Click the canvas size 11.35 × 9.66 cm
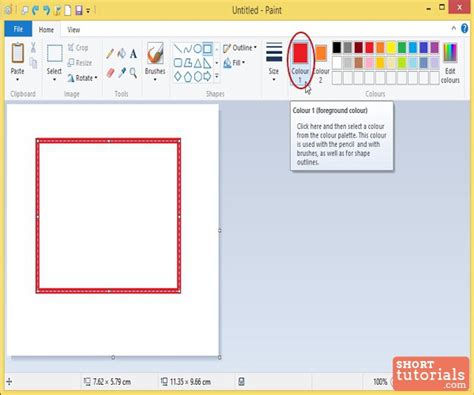Image resolution: width=474 pixels, height=395 pixels. [x=190, y=382]
